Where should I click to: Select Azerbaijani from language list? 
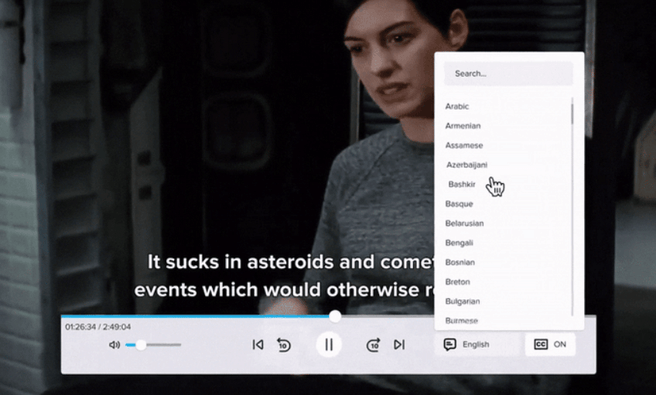point(466,165)
